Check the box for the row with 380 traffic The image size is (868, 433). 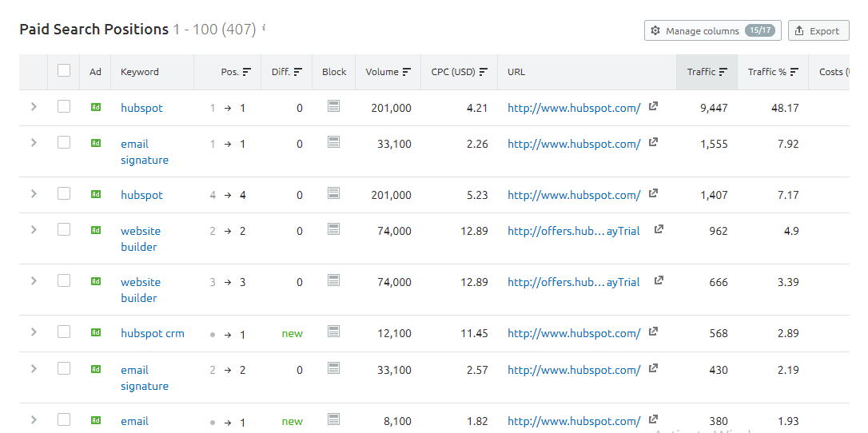click(64, 419)
